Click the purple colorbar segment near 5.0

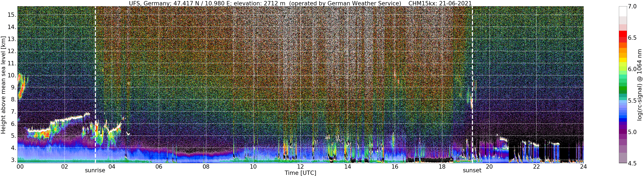[x=623, y=132]
